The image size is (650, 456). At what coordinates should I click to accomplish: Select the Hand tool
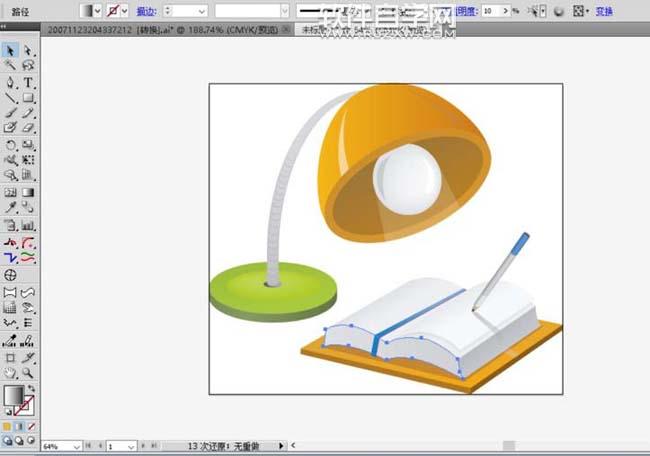[10, 373]
